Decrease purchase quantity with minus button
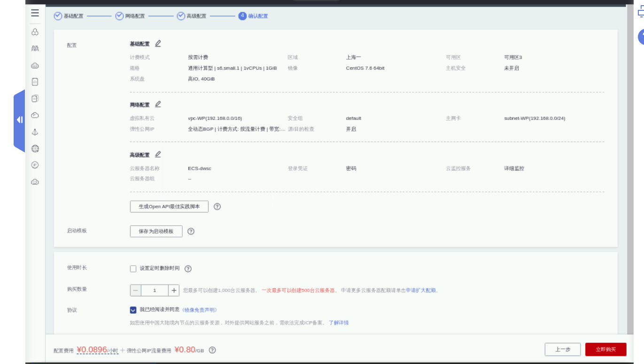Viewport: 644px width, 364px height. (x=136, y=290)
